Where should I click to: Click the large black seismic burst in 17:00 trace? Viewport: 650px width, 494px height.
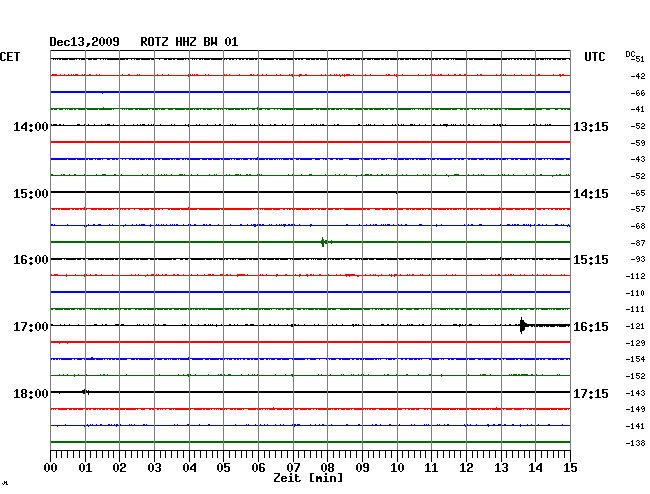[523, 325]
